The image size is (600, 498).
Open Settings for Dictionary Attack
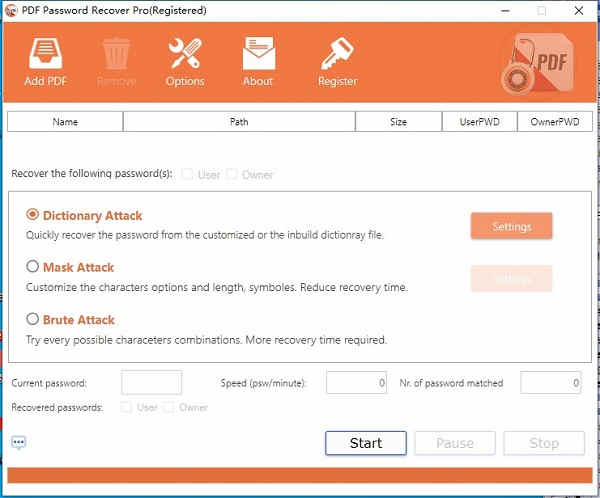[x=511, y=226]
